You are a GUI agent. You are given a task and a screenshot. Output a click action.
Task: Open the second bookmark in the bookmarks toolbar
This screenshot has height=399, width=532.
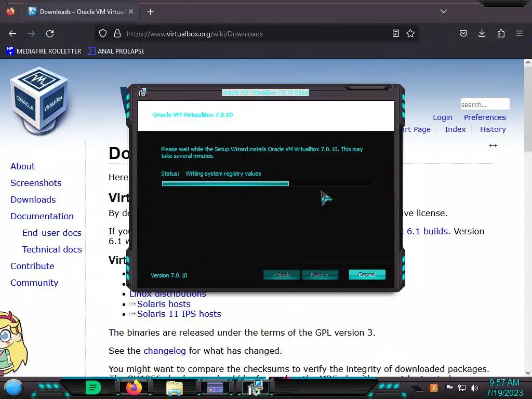click(116, 51)
